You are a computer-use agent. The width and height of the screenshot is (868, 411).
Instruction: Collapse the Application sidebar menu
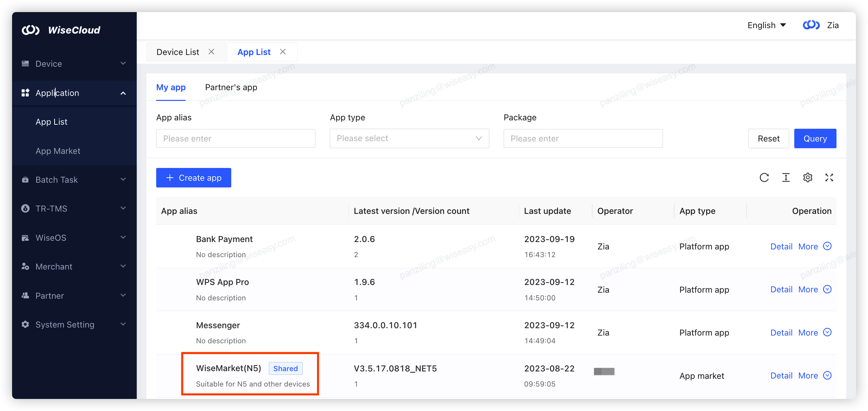[x=74, y=93]
